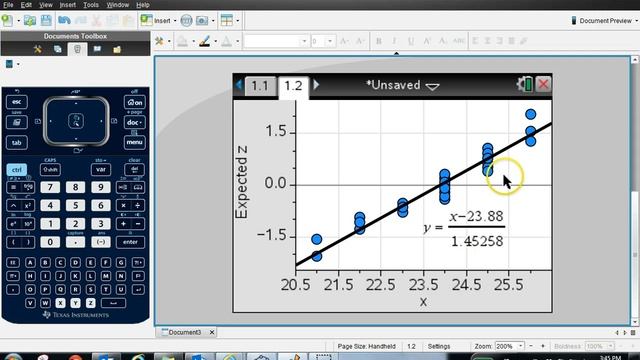
Task: Save the document with the floppy icon
Action: tap(46, 20)
